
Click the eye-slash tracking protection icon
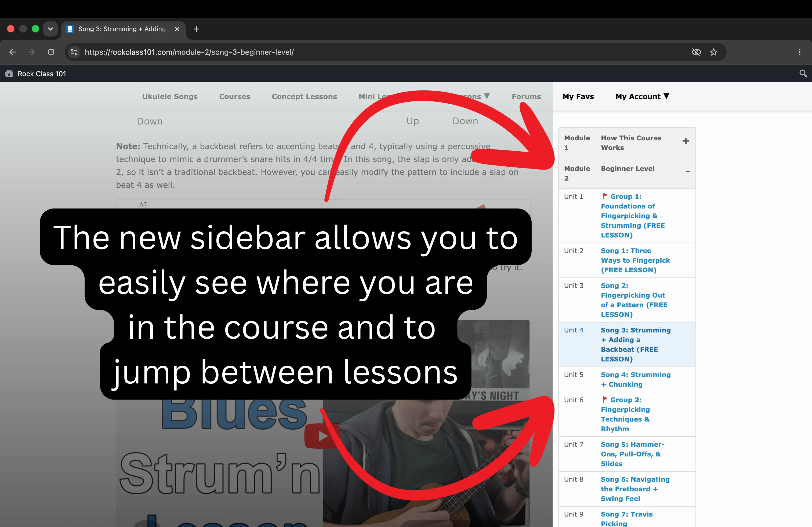tap(696, 52)
